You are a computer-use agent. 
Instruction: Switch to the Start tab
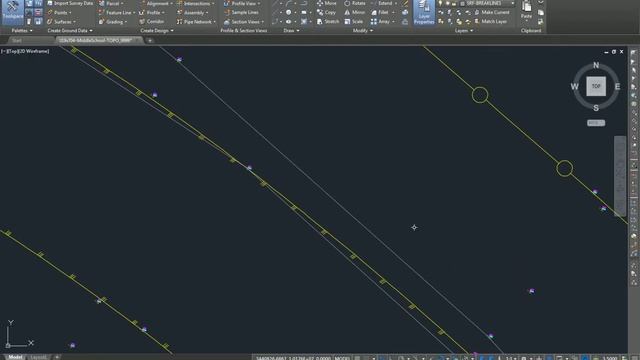[17, 40]
